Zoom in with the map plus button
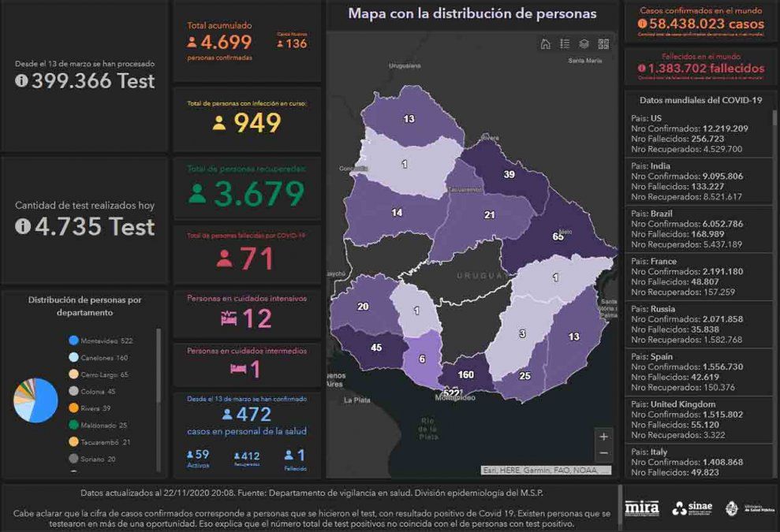Viewport: 780px width, 532px height. point(603,437)
